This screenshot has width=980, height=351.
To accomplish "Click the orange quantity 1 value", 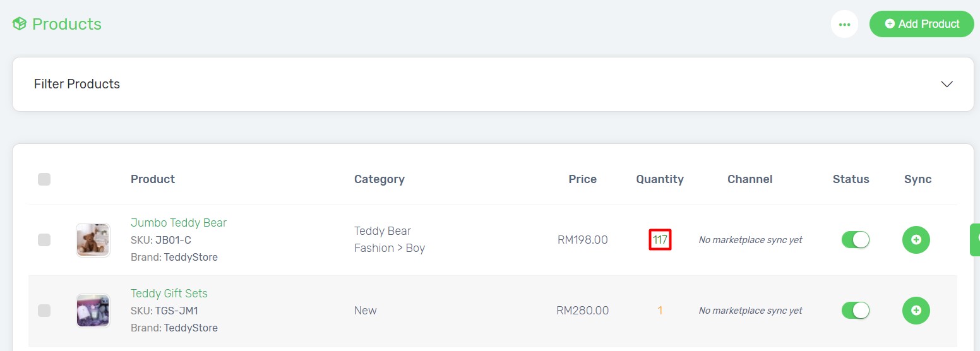I will click(x=660, y=311).
